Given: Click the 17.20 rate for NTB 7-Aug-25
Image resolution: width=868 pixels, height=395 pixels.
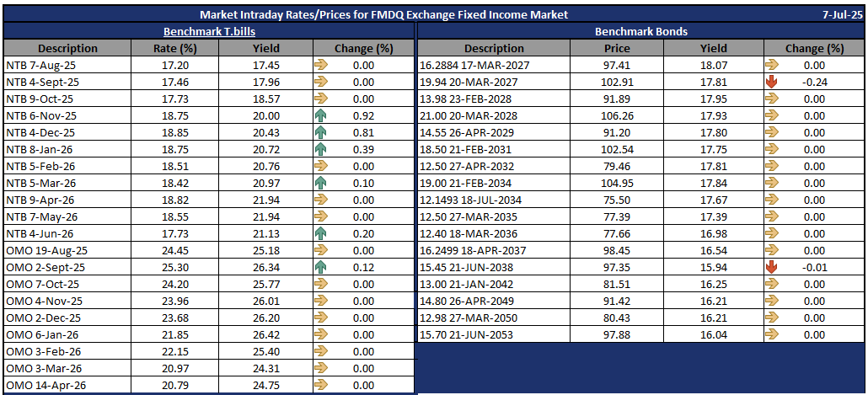Looking at the screenshot, I should click(175, 66).
